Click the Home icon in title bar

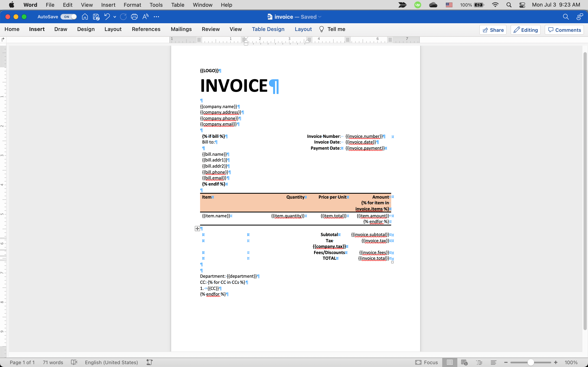85,17
